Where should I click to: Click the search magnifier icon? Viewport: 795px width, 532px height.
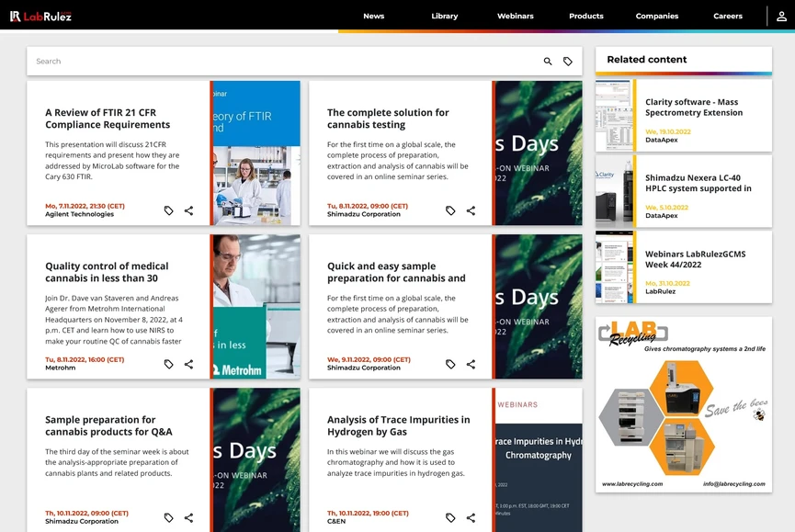(548, 62)
